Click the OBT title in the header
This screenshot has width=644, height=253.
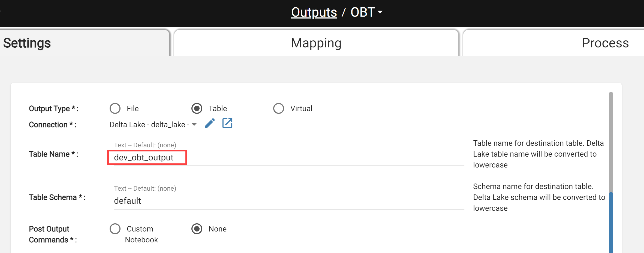click(x=363, y=12)
